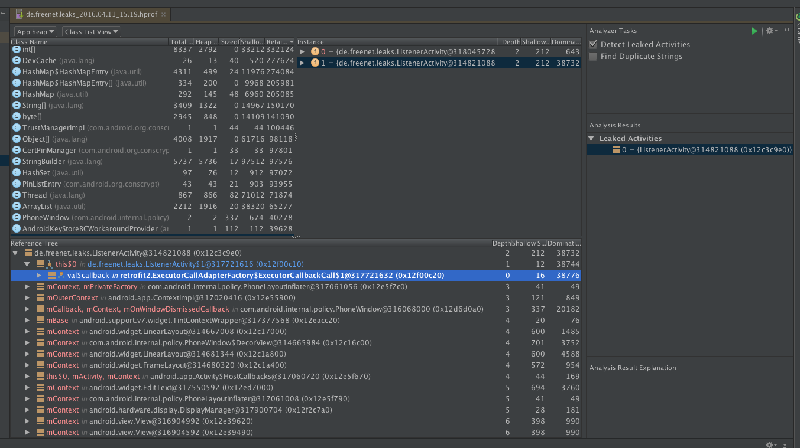Close the hprof file tab
Image resolution: width=800 pixels, height=448 pixels.
coord(163,14)
